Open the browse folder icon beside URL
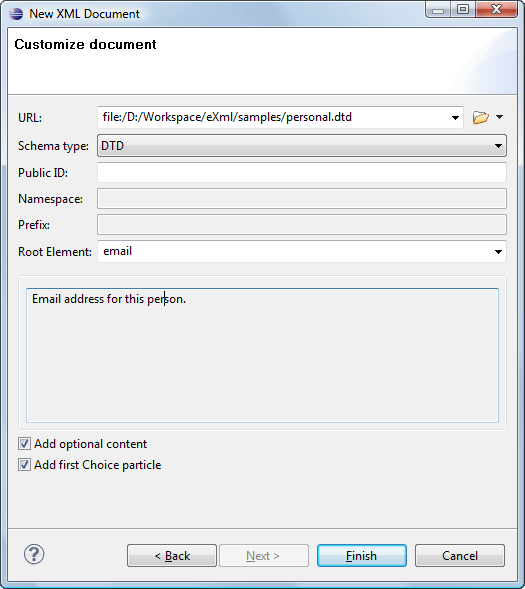This screenshot has height=589, width=525. tap(480, 117)
